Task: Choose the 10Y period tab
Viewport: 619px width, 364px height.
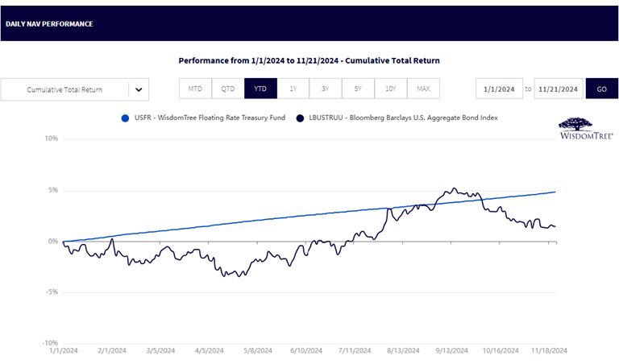Action: (391, 89)
